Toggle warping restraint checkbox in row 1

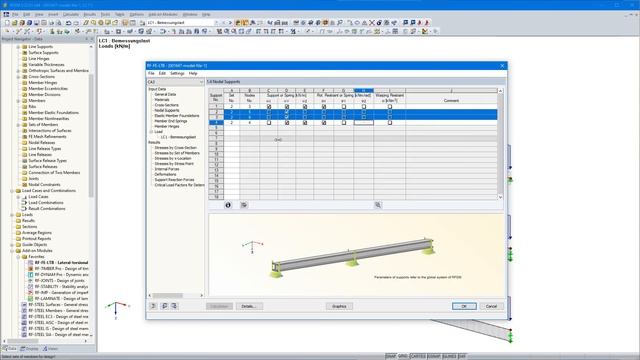pyautogui.click(x=390, y=107)
